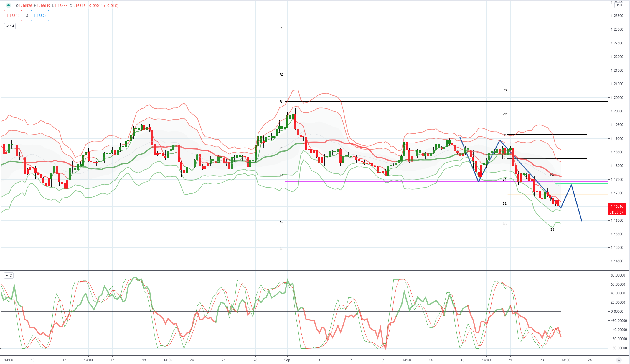The width and height of the screenshot is (630, 364).
Task: Click the date 16 on time axis
Action: point(462,360)
